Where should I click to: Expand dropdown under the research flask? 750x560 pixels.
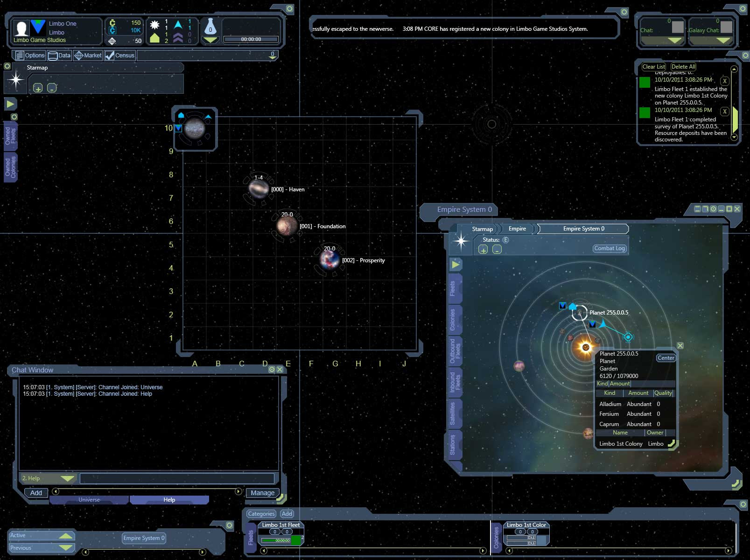(210, 40)
